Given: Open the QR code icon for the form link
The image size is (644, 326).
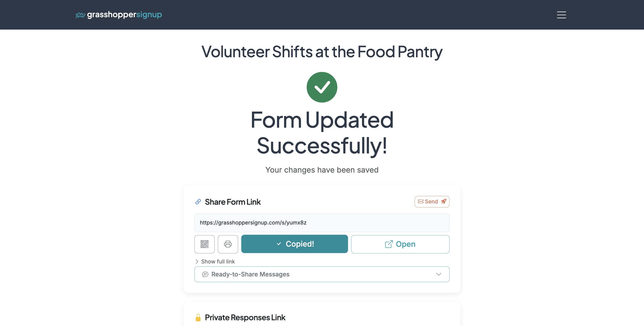Looking at the screenshot, I should [x=204, y=244].
